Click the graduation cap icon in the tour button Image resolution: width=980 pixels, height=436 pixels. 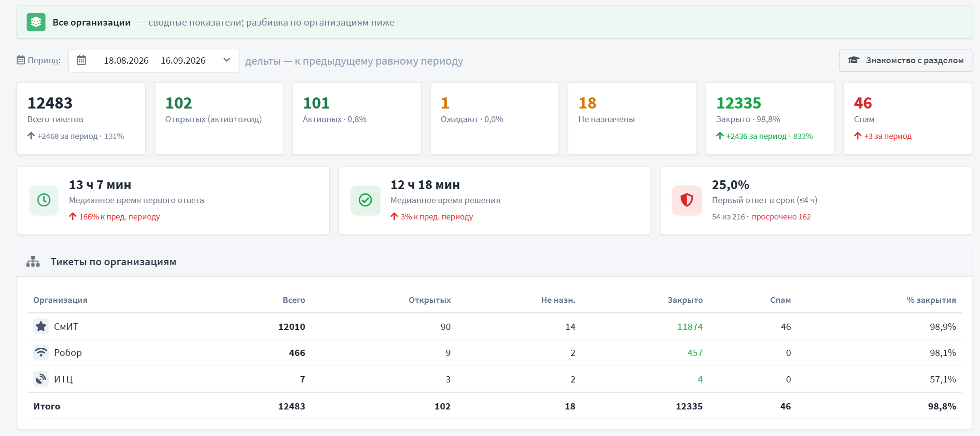(x=854, y=60)
